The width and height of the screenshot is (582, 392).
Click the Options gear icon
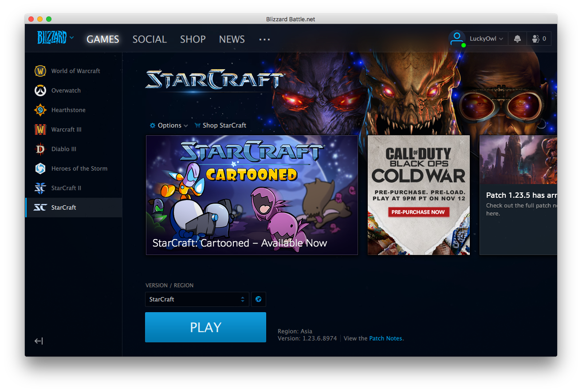click(x=153, y=125)
